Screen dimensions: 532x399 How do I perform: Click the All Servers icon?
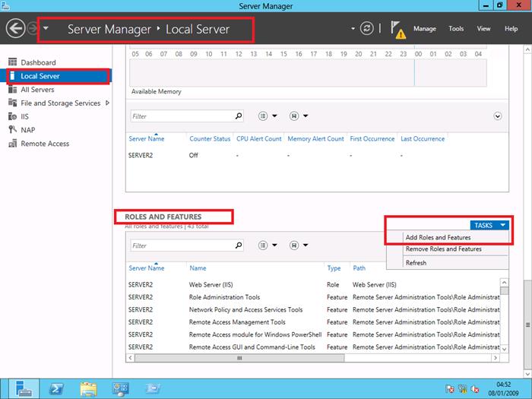pyautogui.click(x=13, y=89)
